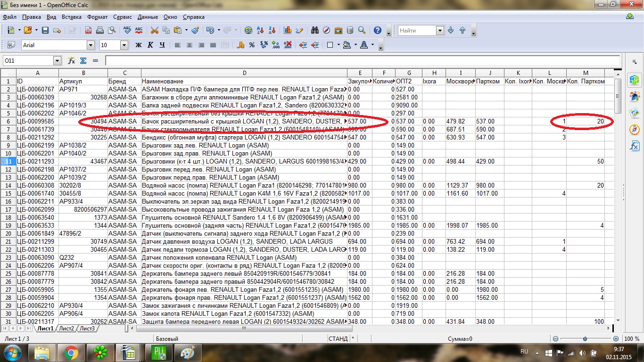Viewport: 644px width, 362px height.
Task: Open the Gallery from the toolbar
Action: click(339, 30)
